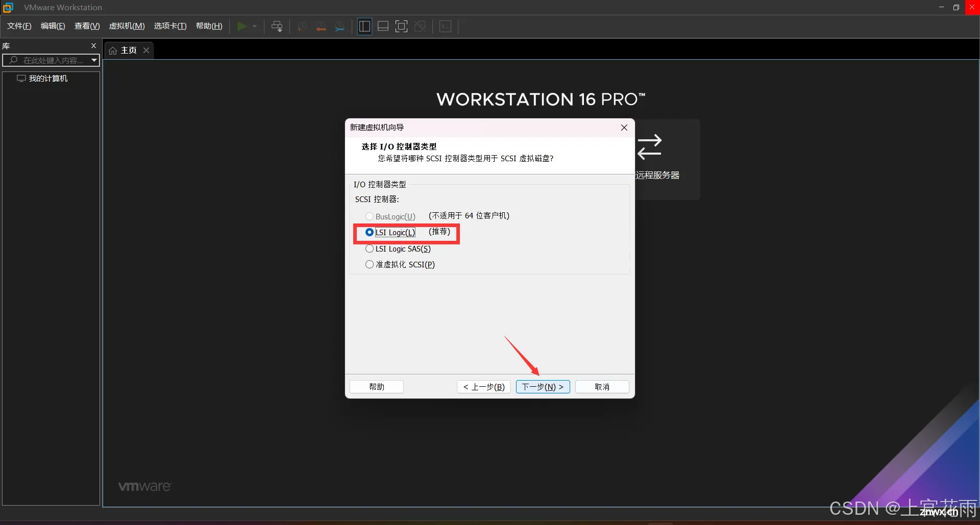Image resolution: width=980 pixels, height=525 pixels.
Task: Click the 上一步 back button
Action: [x=484, y=387]
